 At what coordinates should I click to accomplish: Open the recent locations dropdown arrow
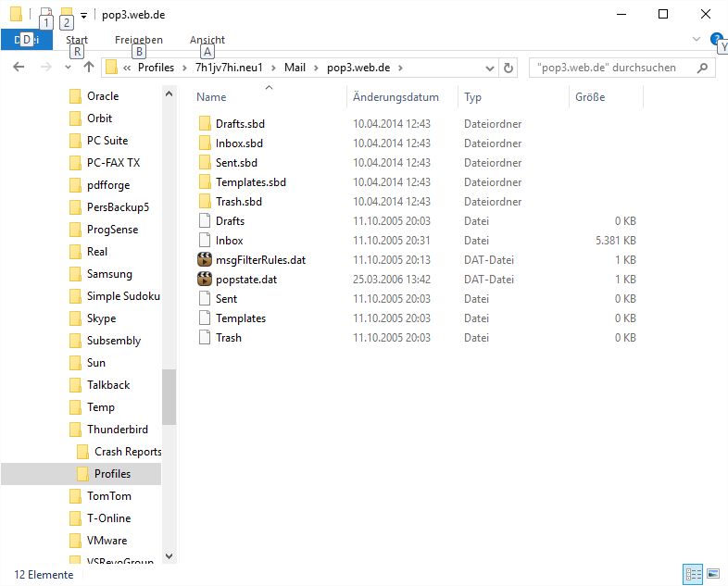tap(68, 68)
